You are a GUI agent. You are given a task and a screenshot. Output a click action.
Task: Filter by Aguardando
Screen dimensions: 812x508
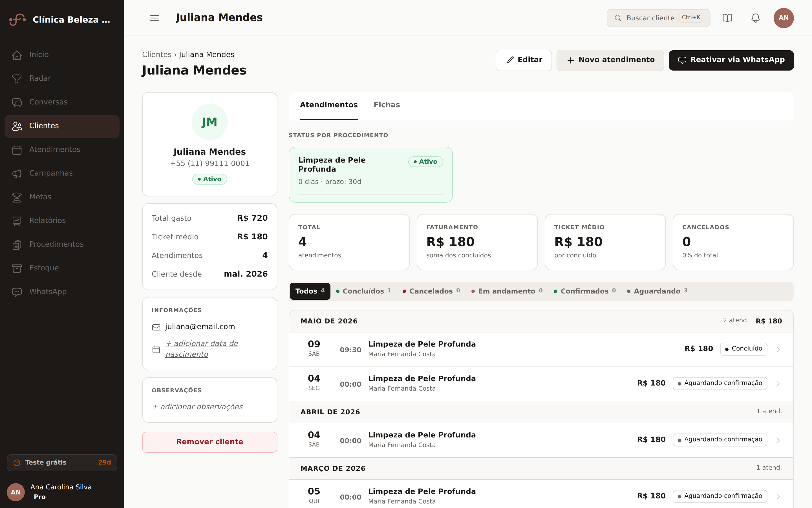pos(657,291)
